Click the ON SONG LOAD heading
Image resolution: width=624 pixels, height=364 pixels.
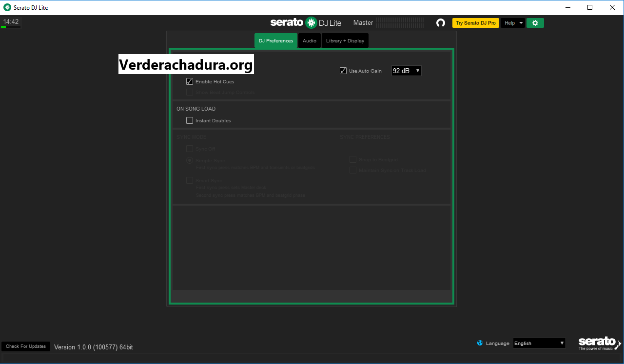click(196, 109)
